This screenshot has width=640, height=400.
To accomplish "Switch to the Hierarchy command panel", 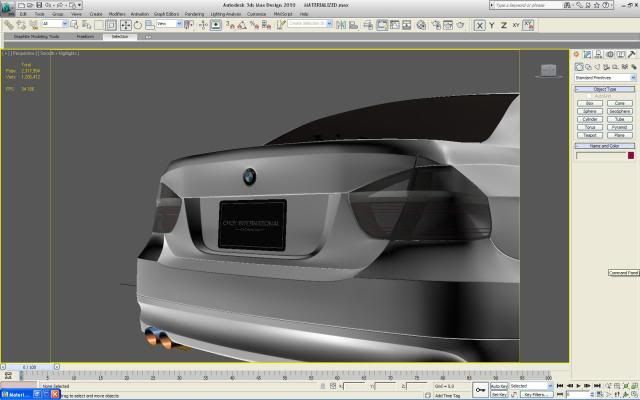I will (x=598, y=54).
